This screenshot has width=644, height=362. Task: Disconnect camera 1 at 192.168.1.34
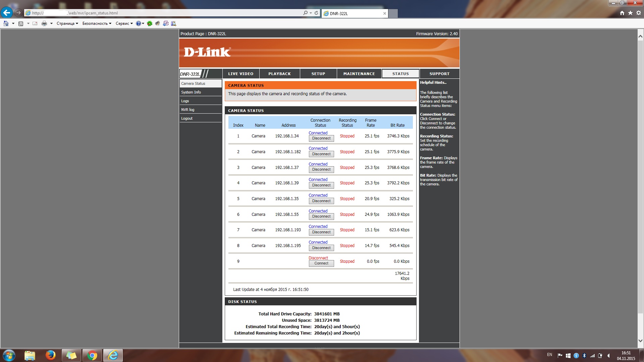pos(321,138)
